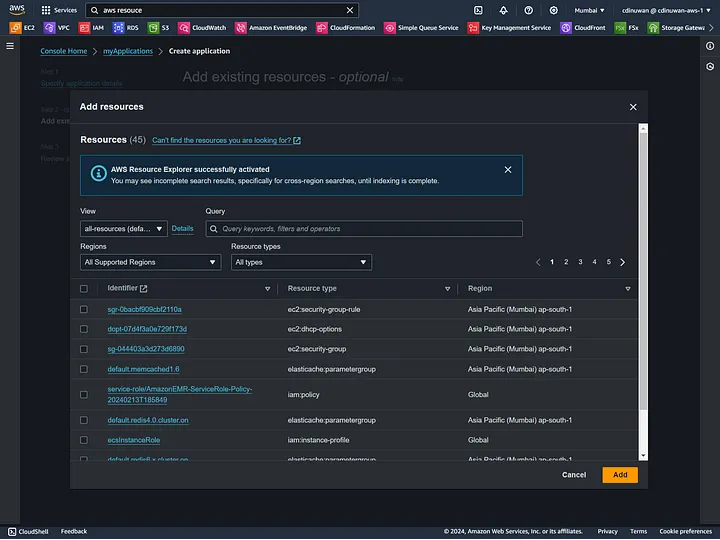Open the footer Feedback link
Screen dimensions: 720x540
tap(74, 532)
